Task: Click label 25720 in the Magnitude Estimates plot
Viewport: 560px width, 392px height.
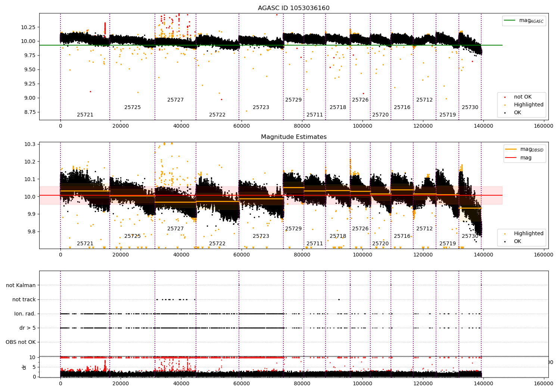Action: tap(380, 244)
